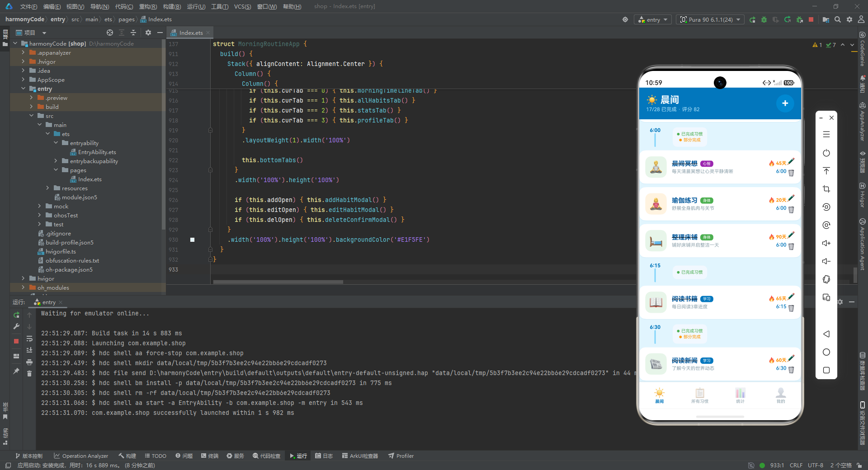Open emulator hamburger menu icon
Screen dimensions: 868x470
point(826,134)
